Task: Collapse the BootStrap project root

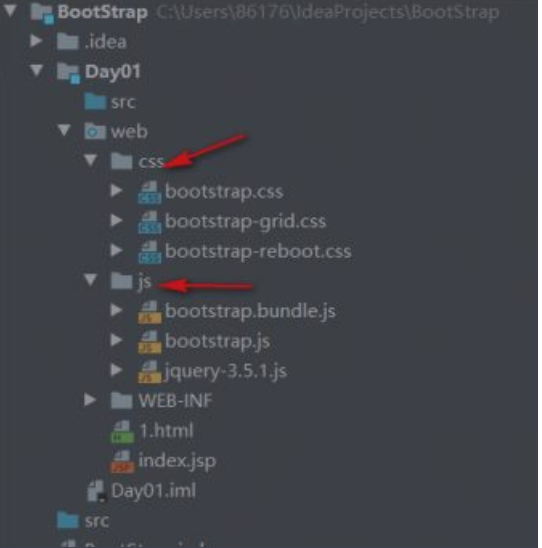Action: pyautogui.click(x=10, y=10)
